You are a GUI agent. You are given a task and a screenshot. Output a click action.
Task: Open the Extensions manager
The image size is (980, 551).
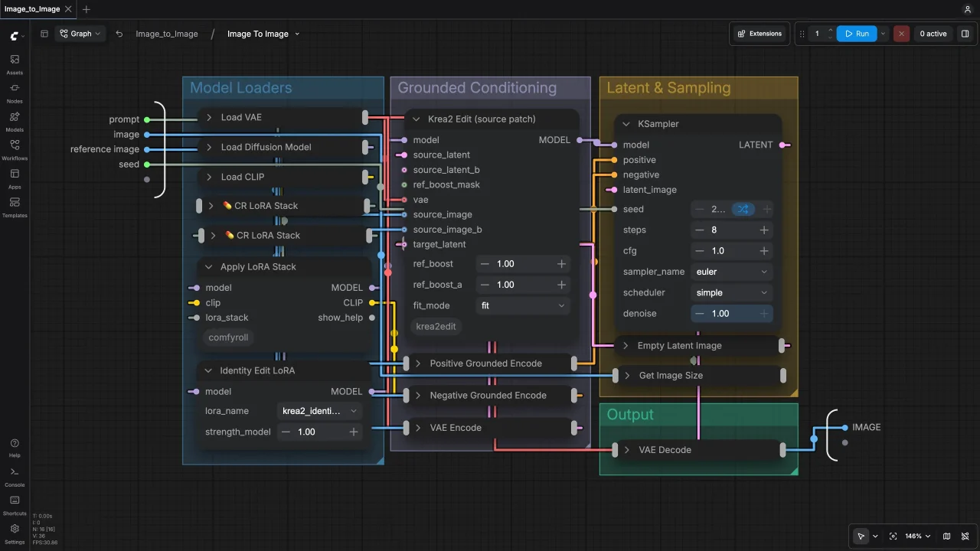(x=759, y=34)
